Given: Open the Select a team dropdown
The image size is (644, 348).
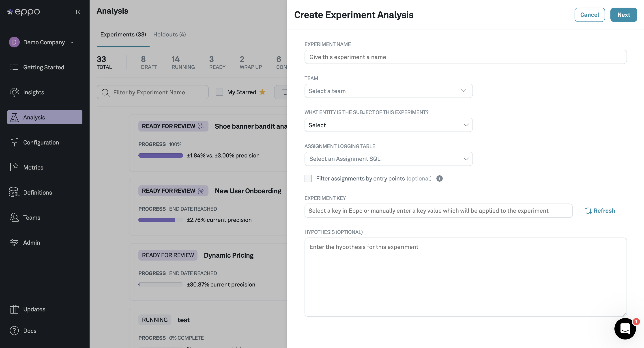Looking at the screenshot, I should pos(388,91).
